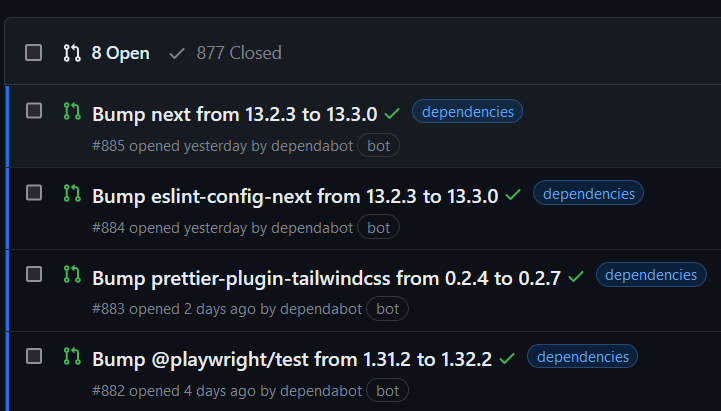721x411 pixels.
Task: Tick checkbox for @playwright/test pull request
Action: pyautogui.click(x=34, y=356)
